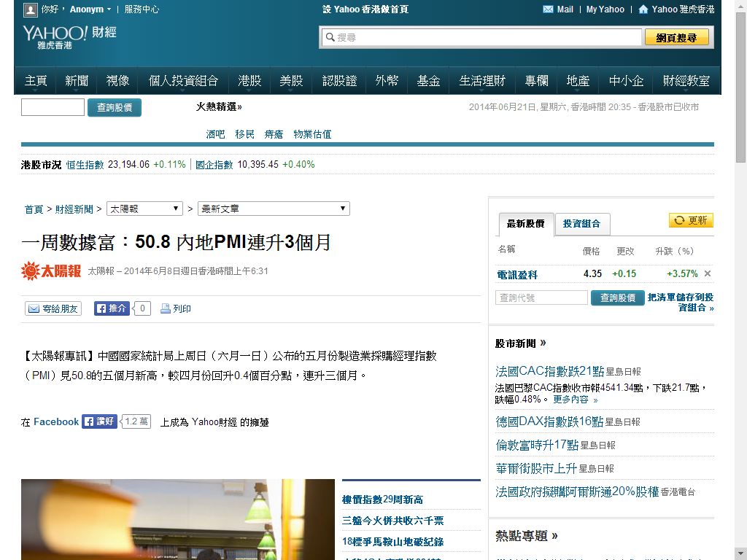This screenshot has height=560, width=747.
Task: Remove the stock row with X icon
Action: click(x=707, y=274)
